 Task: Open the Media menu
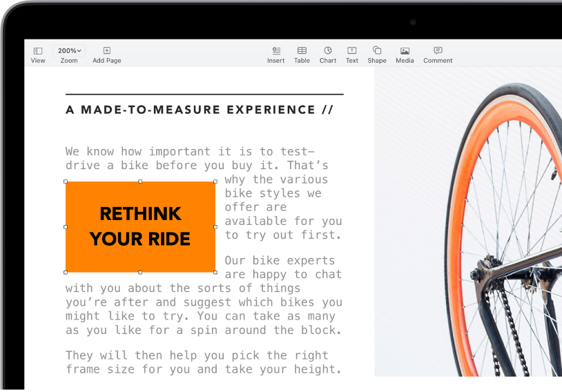coord(405,51)
